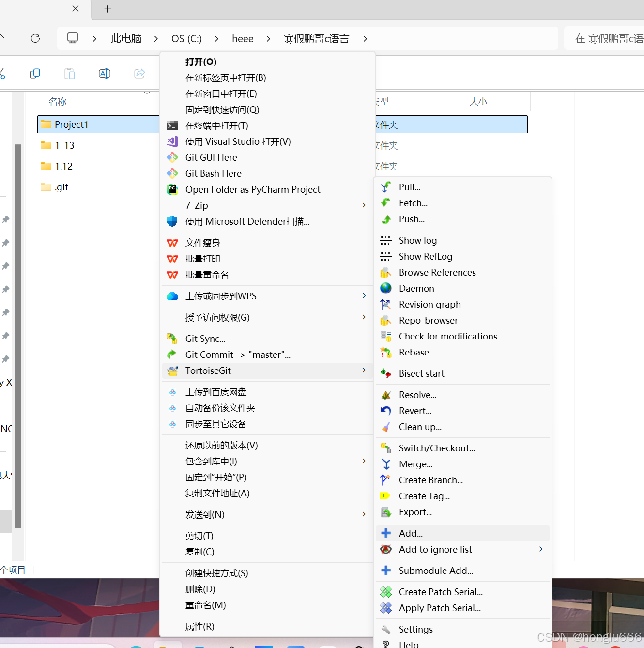Viewport: 644px width, 648px height.
Task: Open a new tab with the plus button
Action: coord(107,9)
